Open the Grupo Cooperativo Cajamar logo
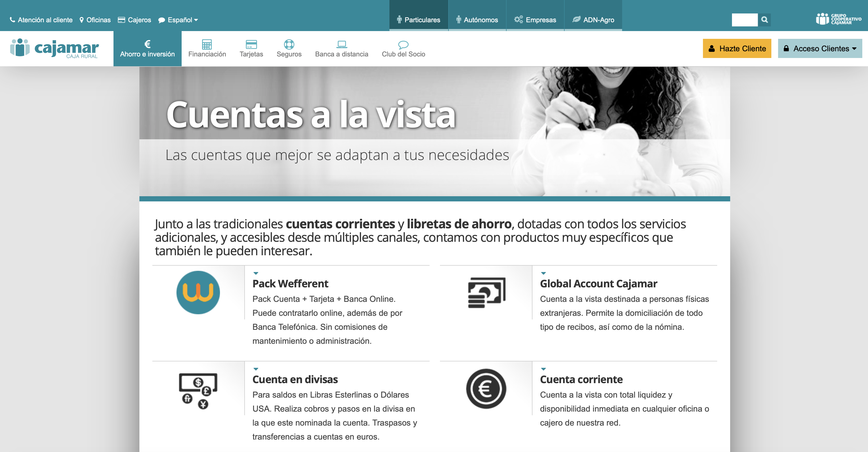This screenshot has height=452, width=868. tap(838, 19)
